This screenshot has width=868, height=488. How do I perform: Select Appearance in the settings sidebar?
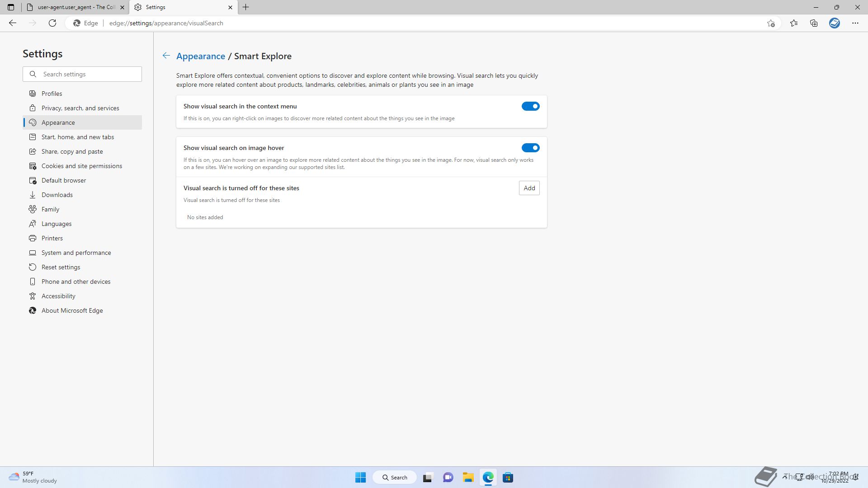[82, 122]
